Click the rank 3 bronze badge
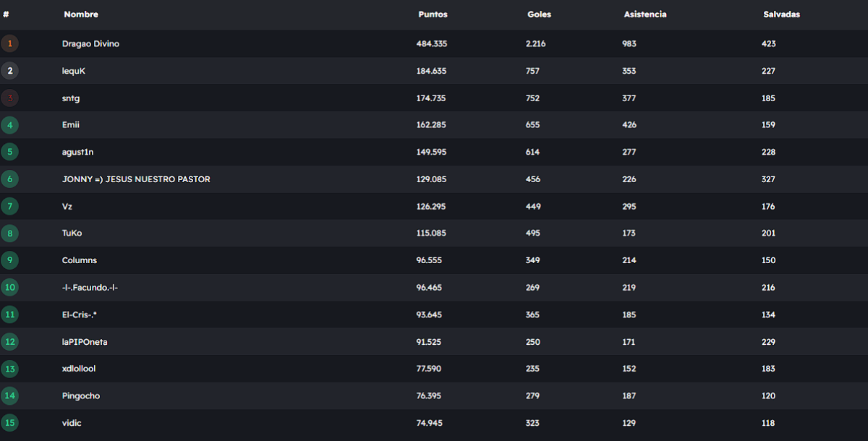The height and width of the screenshot is (441, 868). [9, 98]
